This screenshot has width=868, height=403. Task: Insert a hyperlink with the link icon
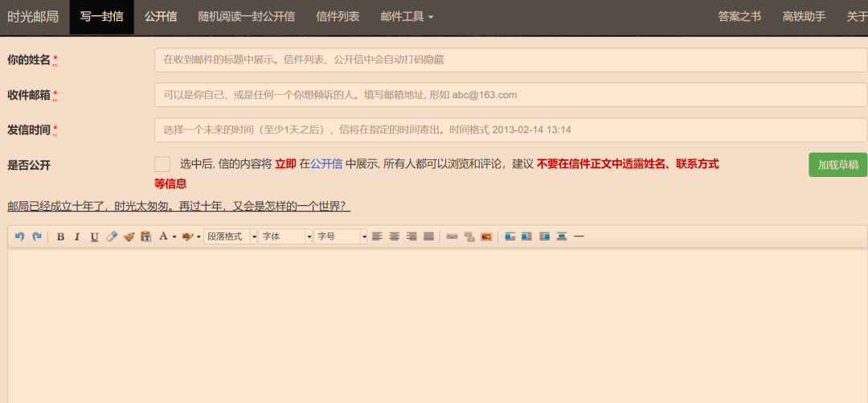point(452,236)
